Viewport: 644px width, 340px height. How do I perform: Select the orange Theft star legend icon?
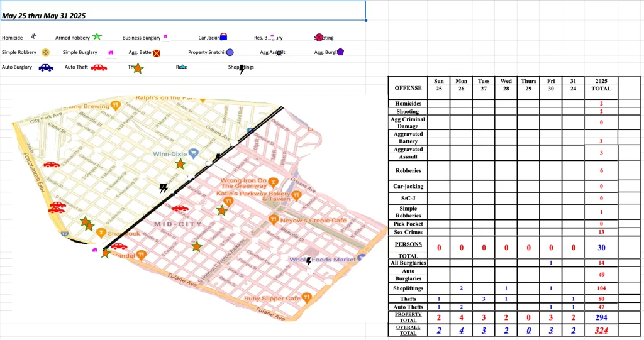click(138, 68)
